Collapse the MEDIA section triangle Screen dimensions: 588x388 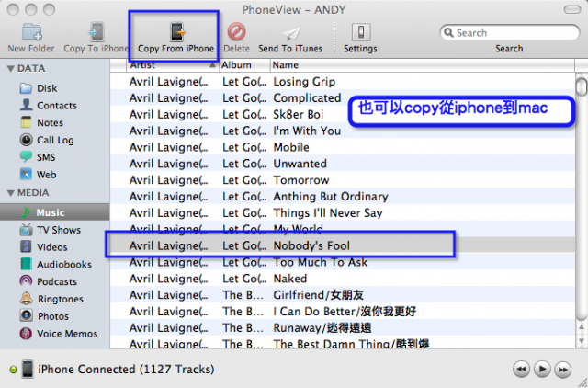coord(10,193)
